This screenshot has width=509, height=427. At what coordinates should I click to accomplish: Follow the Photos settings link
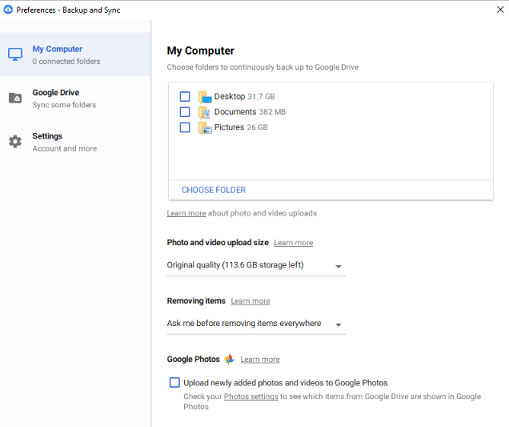(x=251, y=396)
